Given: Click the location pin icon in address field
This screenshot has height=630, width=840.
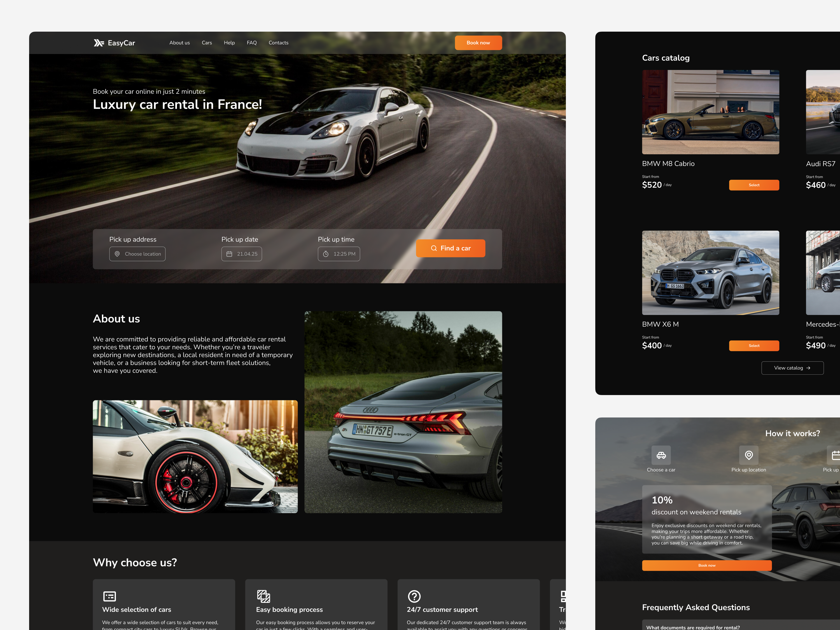Looking at the screenshot, I should (117, 254).
